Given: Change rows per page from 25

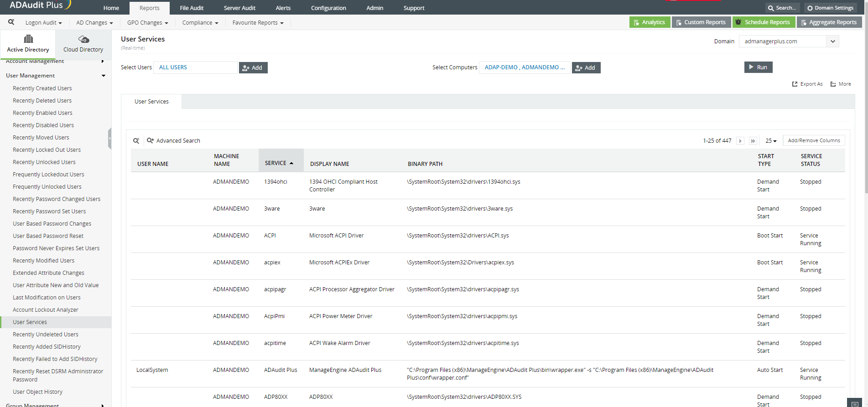Looking at the screenshot, I should pos(771,141).
